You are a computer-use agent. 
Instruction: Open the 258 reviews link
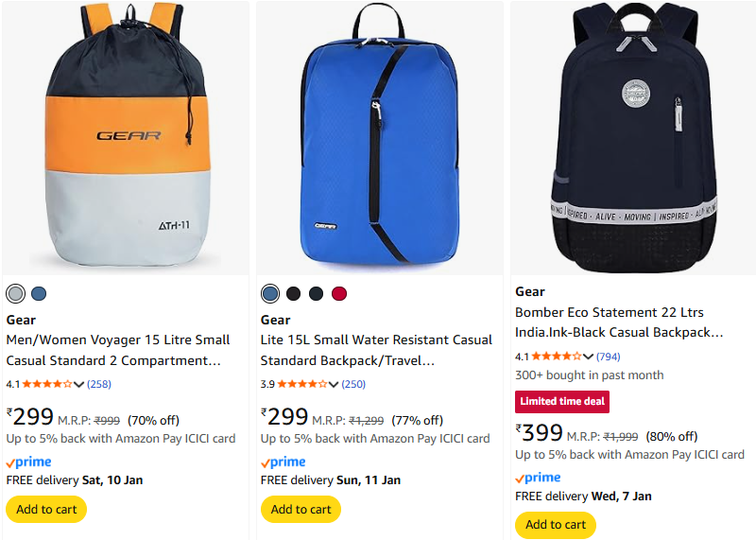tap(99, 384)
